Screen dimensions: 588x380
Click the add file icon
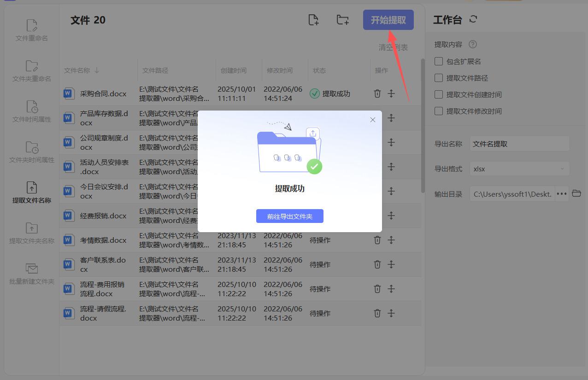point(313,20)
